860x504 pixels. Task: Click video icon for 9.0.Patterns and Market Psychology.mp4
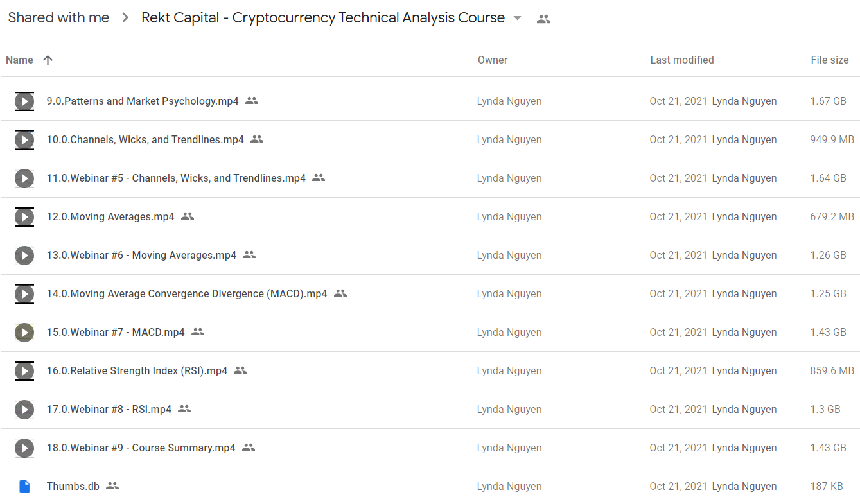tap(24, 101)
